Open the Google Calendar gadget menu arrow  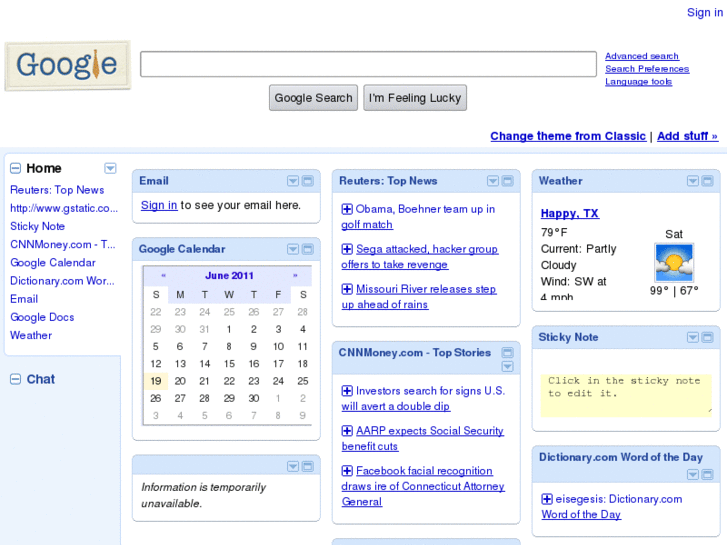click(293, 249)
